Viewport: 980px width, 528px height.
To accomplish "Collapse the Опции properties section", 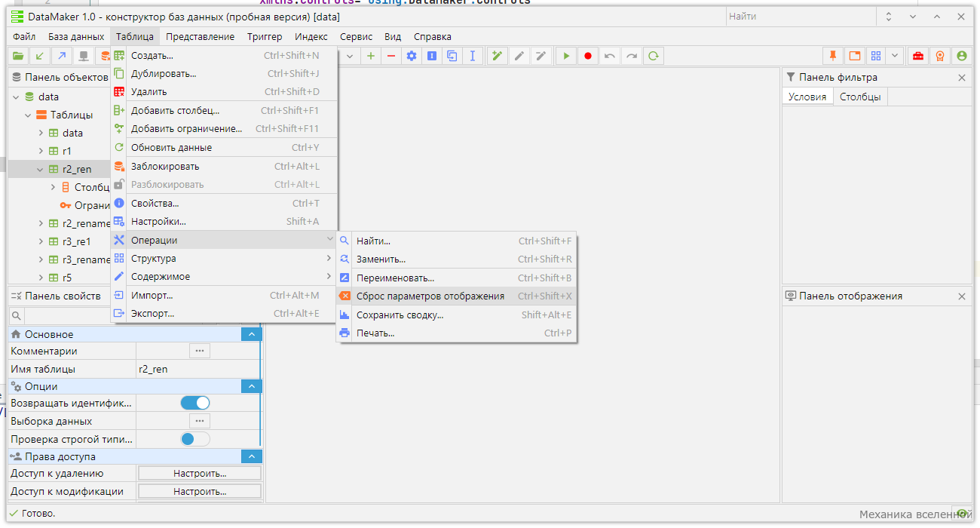I will pos(252,386).
